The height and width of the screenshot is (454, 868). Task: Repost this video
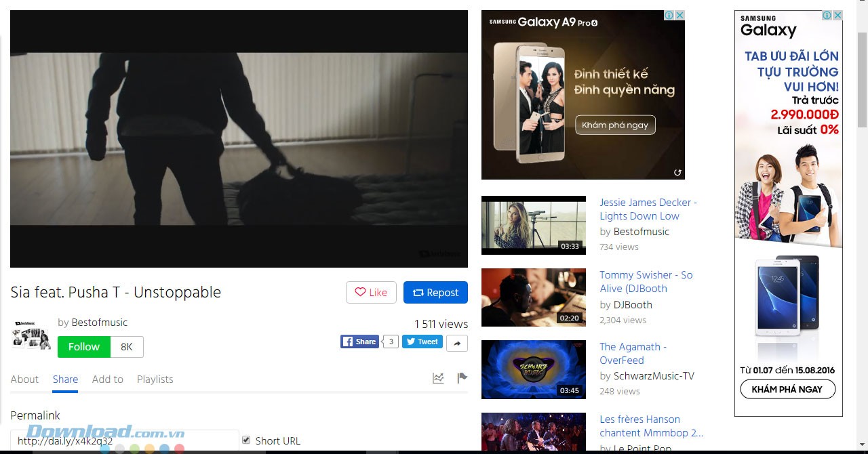[435, 293]
